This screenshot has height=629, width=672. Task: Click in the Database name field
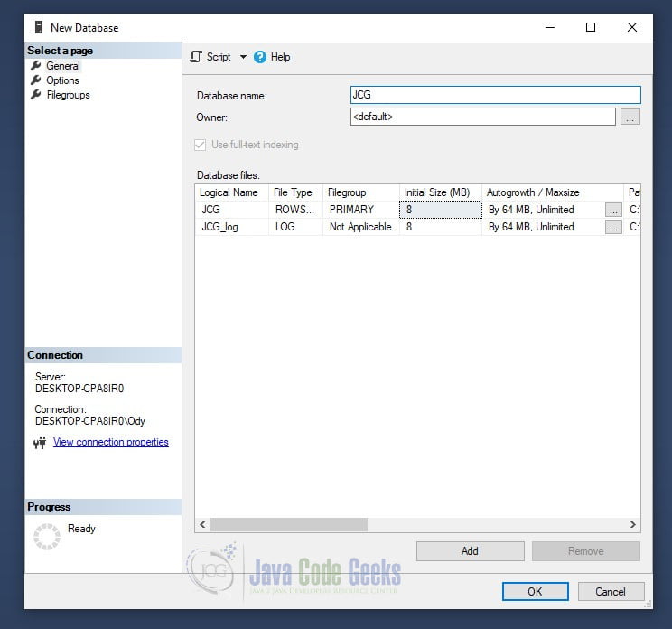pyautogui.click(x=496, y=95)
